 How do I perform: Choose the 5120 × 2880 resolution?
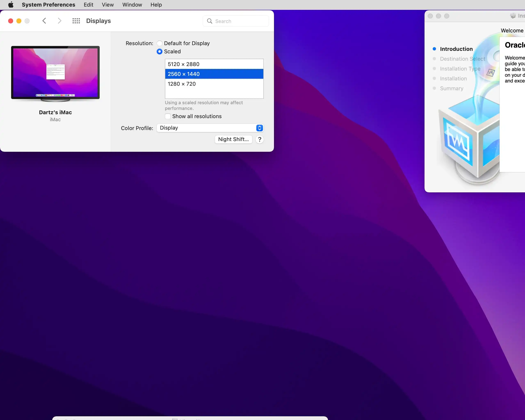pyautogui.click(x=184, y=64)
